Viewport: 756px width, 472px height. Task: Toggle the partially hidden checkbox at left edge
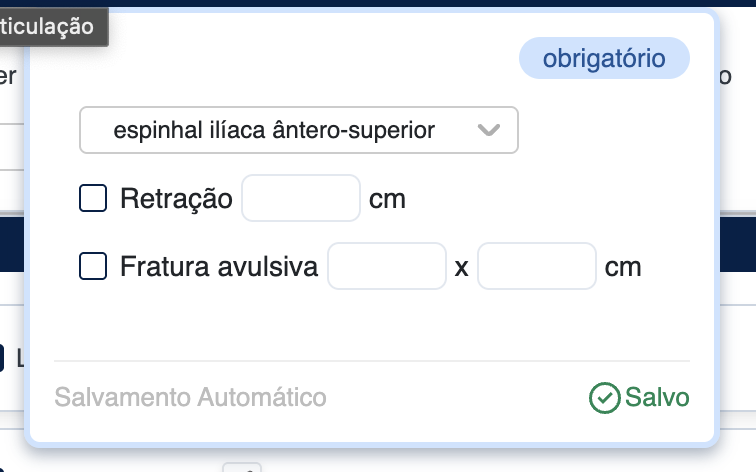[x=3, y=357]
